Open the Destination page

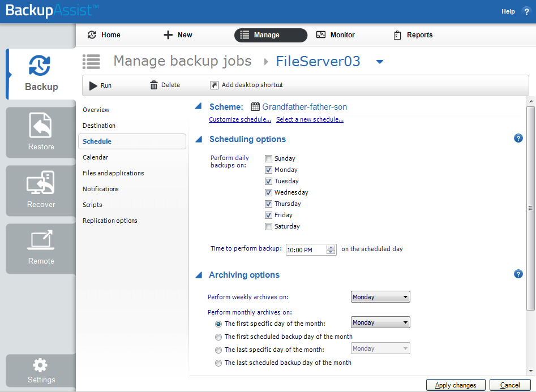coord(99,126)
